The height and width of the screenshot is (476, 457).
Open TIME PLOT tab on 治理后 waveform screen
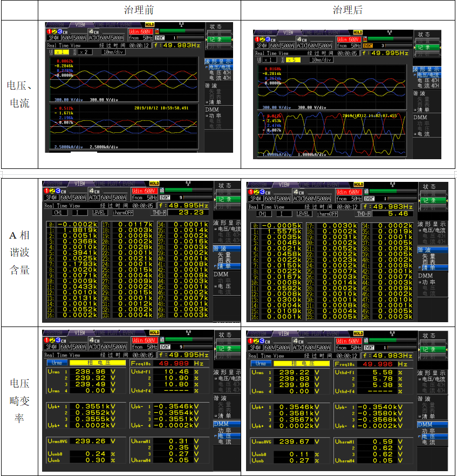pos(312,33)
